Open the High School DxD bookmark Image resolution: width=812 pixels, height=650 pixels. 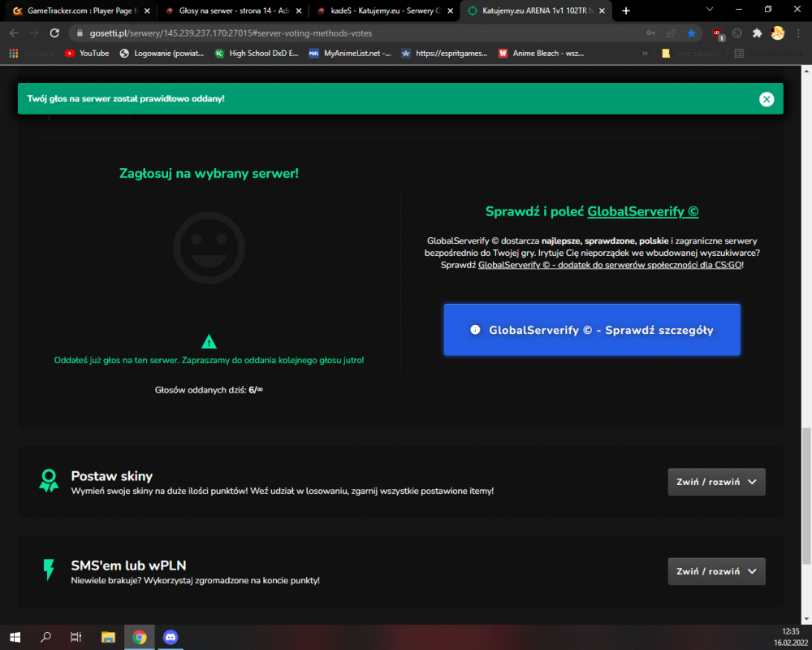coord(257,54)
